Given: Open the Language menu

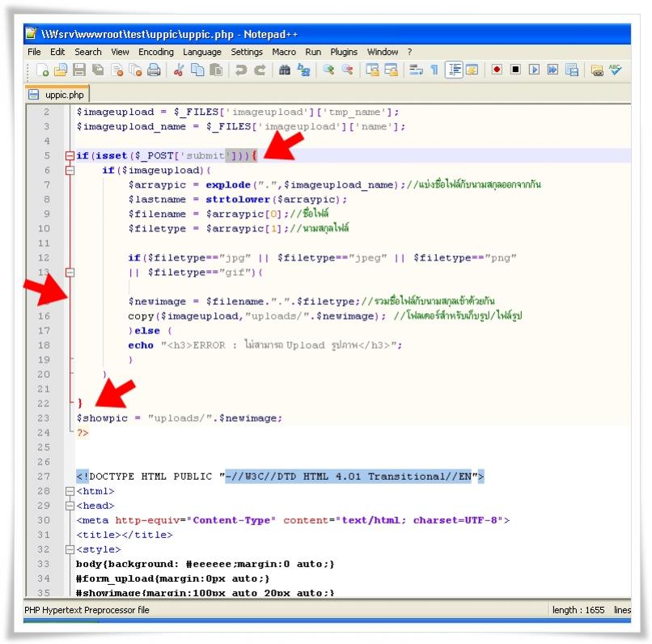Looking at the screenshot, I should click(202, 52).
